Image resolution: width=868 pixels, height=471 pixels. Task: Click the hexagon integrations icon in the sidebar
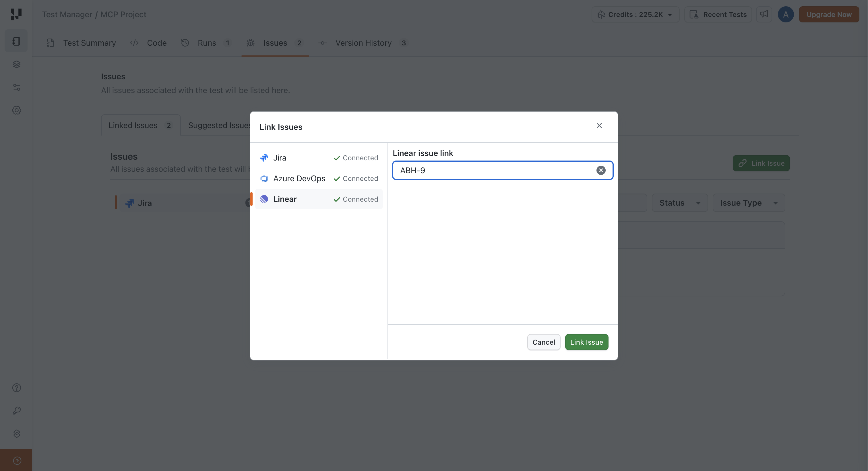tap(17, 434)
